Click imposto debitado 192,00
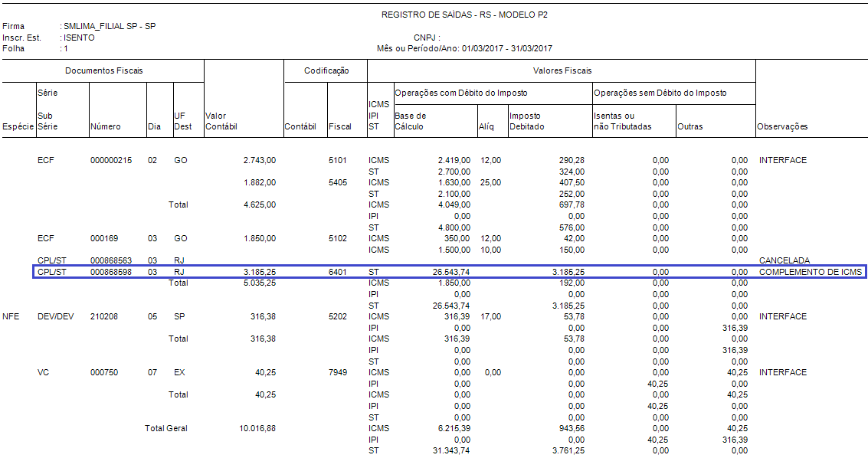Image resolution: width=868 pixels, height=458 pixels. pos(572,283)
